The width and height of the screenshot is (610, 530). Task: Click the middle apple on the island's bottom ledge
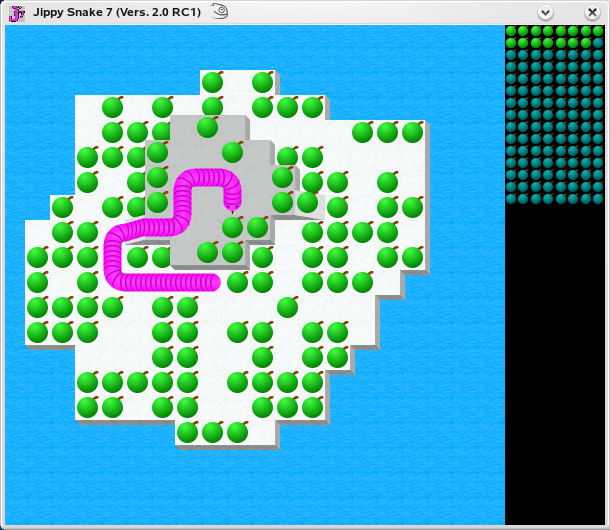point(213,432)
